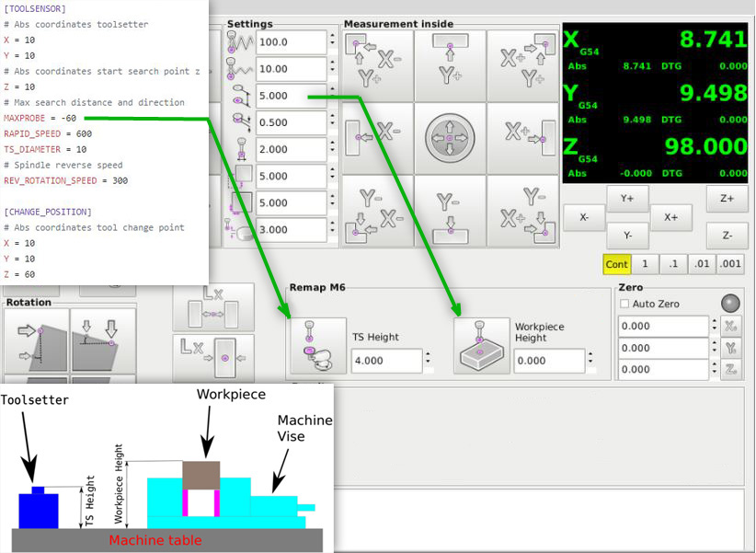The height and width of the screenshot is (553, 756).
Task: Select jog increment .1
Action: tap(673, 264)
